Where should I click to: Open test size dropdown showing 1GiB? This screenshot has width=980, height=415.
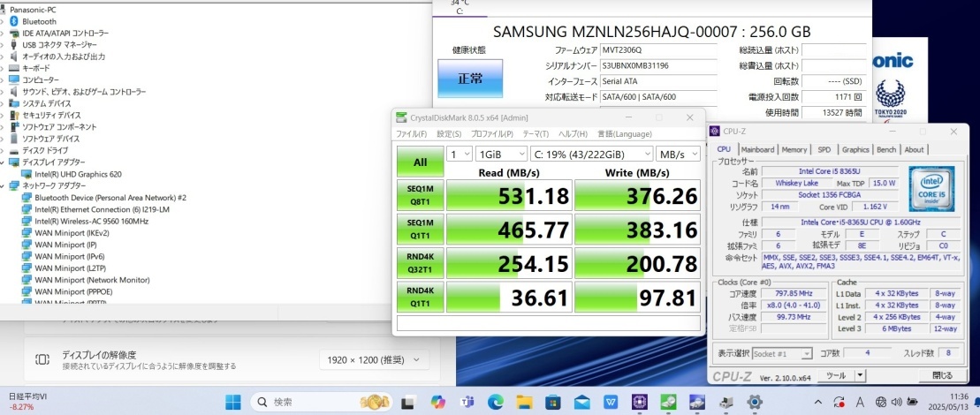coord(501,154)
